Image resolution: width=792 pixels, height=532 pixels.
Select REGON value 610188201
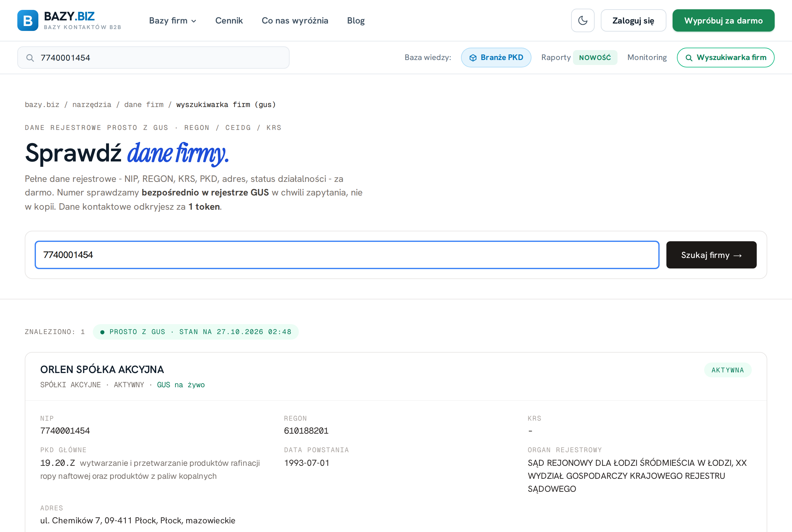tap(306, 431)
